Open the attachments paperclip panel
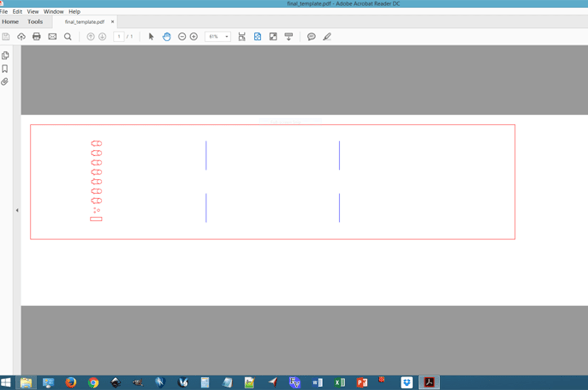The width and height of the screenshot is (588, 390). [5, 82]
